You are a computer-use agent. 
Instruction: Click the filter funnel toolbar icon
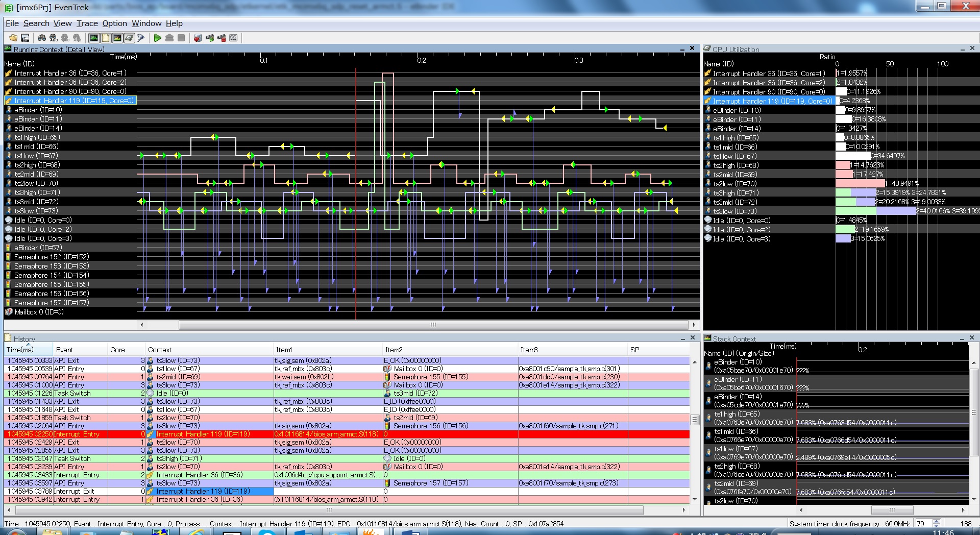[141, 38]
